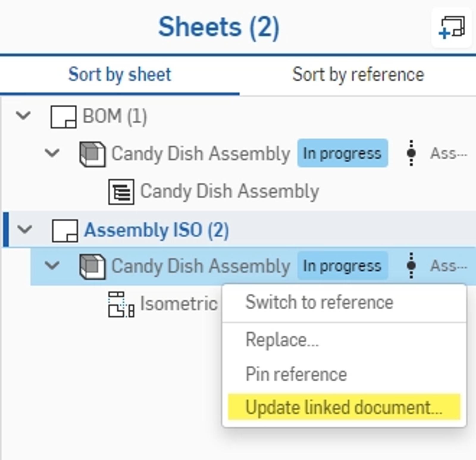Choose Update linked document... option
Image resolution: width=476 pixels, height=460 pixels.
pyautogui.click(x=344, y=407)
